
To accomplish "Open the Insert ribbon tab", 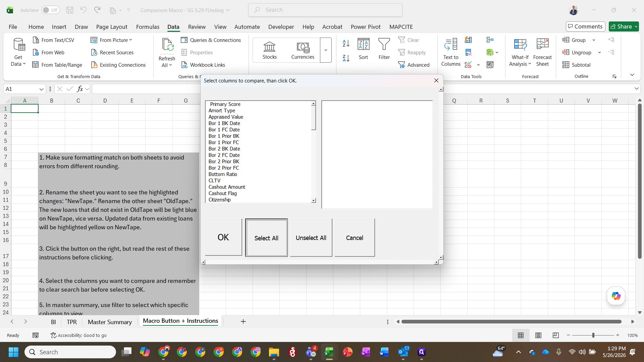I will click(x=59, y=27).
